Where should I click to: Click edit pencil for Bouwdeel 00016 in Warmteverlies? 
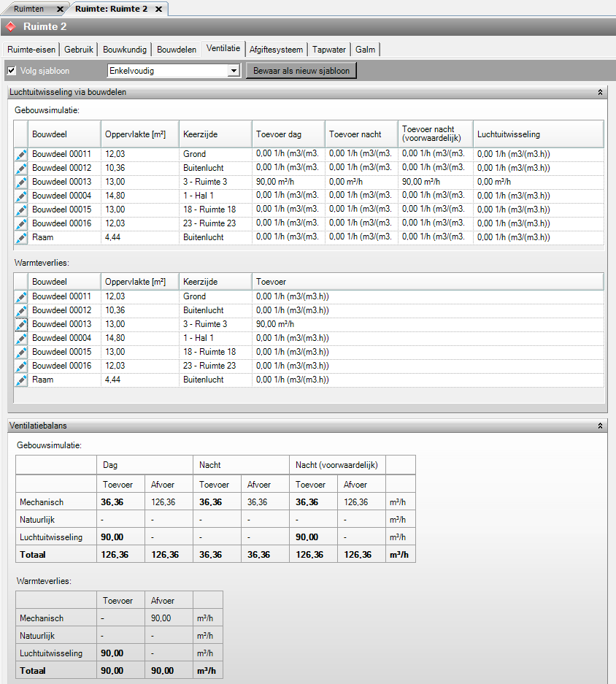(x=21, y=366)
